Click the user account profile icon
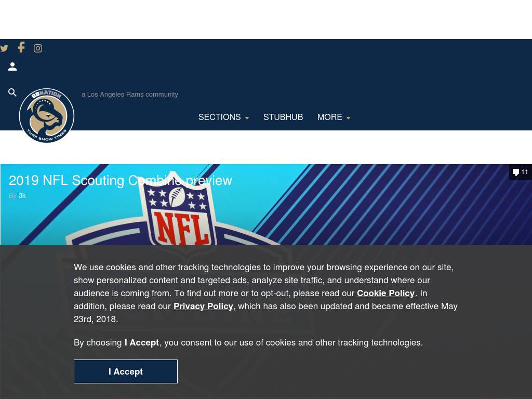532x399 pixels. point(12,66)
